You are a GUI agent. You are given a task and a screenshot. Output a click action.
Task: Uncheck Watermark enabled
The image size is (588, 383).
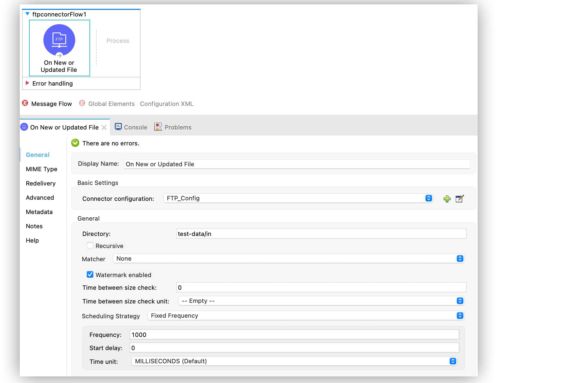(x=90, y=274)
